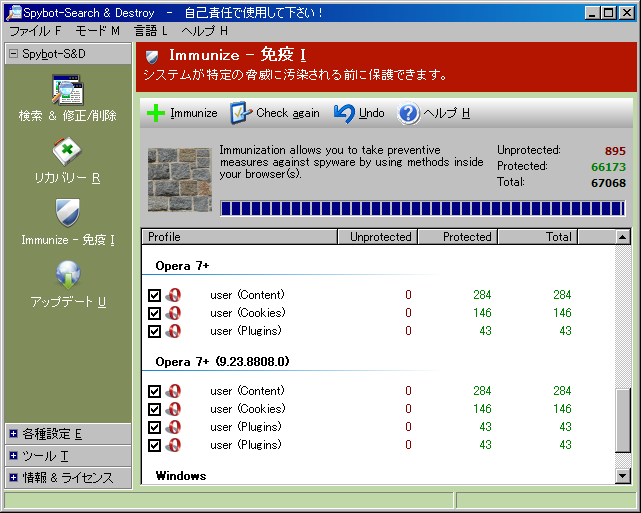
Task: Select the Immunize shield icon in sidebar
Action: pyautogui.click(x=67, y=213)
